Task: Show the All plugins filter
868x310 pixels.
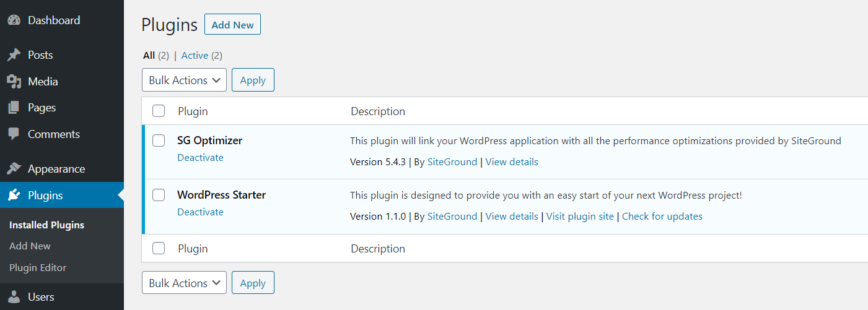Action: pyautogui.click(x=149, y=56)
